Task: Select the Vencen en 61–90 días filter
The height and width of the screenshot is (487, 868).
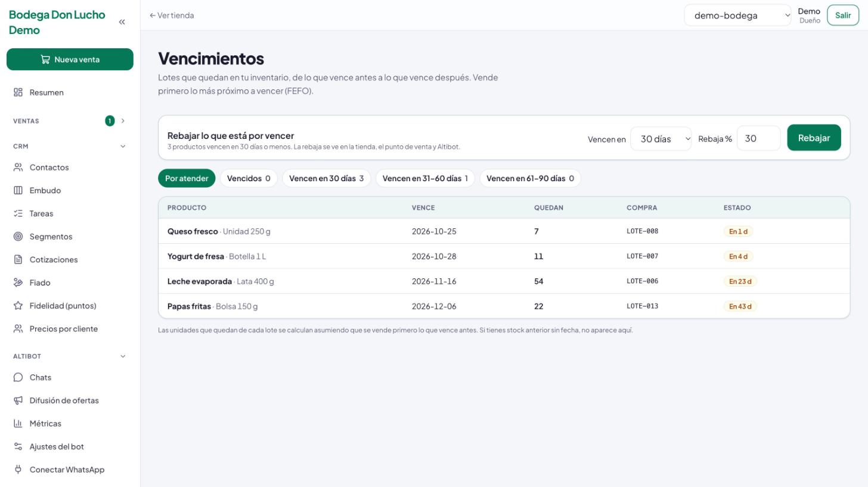Action: coord(530,178)
